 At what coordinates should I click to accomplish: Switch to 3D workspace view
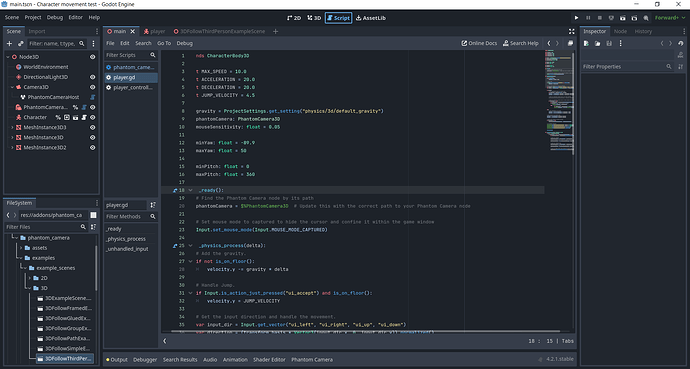pos(314,18)
